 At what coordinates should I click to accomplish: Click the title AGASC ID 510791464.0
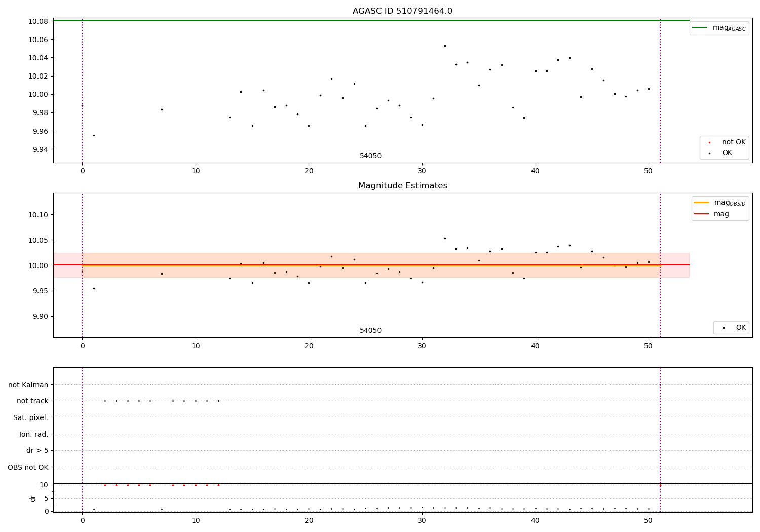[402, 11]
